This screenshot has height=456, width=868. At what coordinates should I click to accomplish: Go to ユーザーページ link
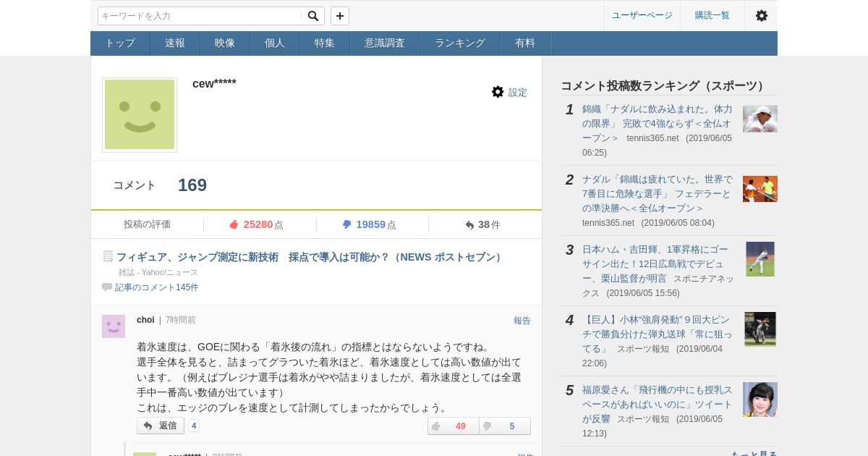click(642, 15)
